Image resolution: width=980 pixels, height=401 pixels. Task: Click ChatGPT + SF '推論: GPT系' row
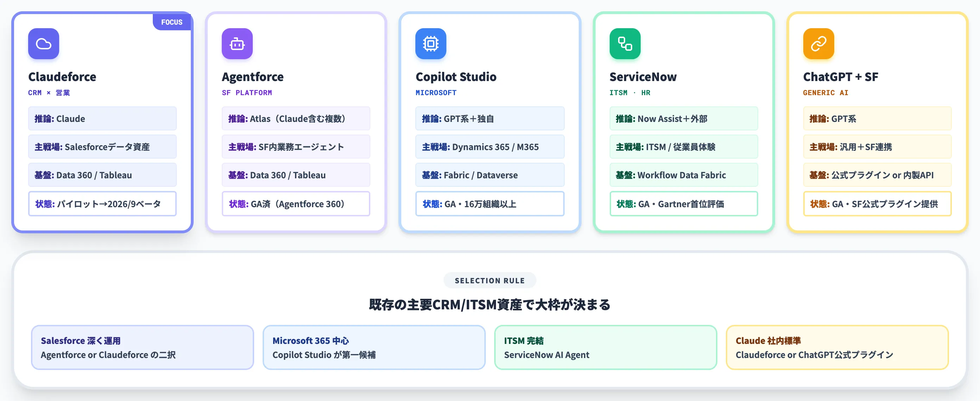(877, 118)
